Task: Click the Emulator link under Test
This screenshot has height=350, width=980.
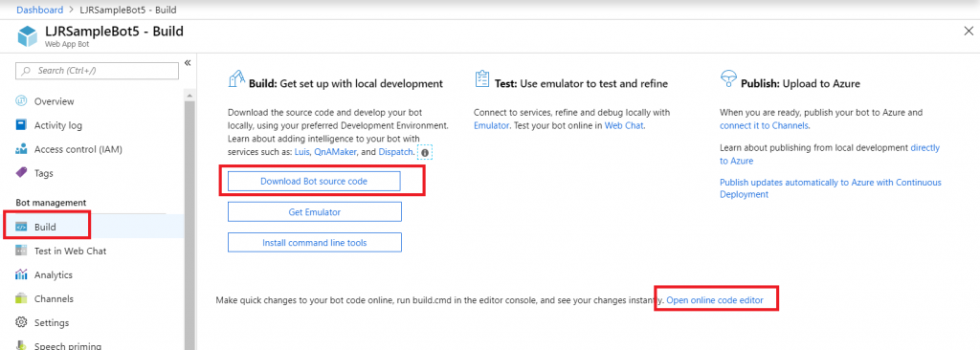Action: tap(491, 125)
